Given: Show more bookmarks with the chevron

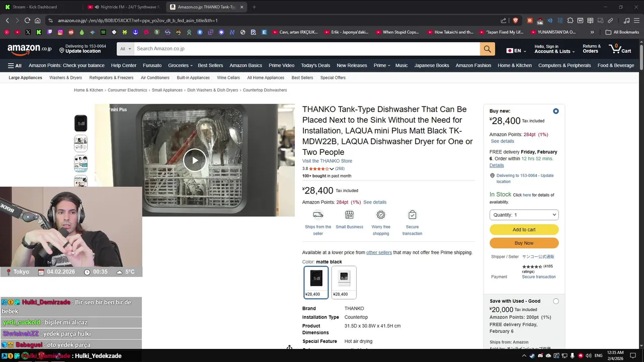Looking at the screenshot, I should pyautogui.click(x=592, y=32).
